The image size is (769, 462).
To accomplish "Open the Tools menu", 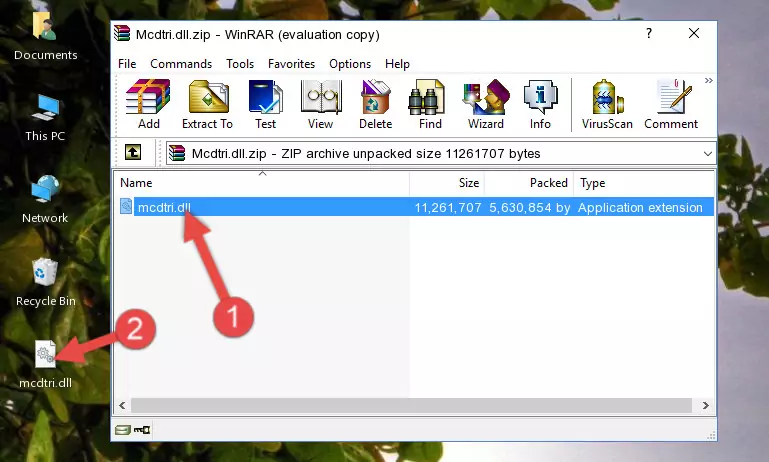I will (240, 64).
